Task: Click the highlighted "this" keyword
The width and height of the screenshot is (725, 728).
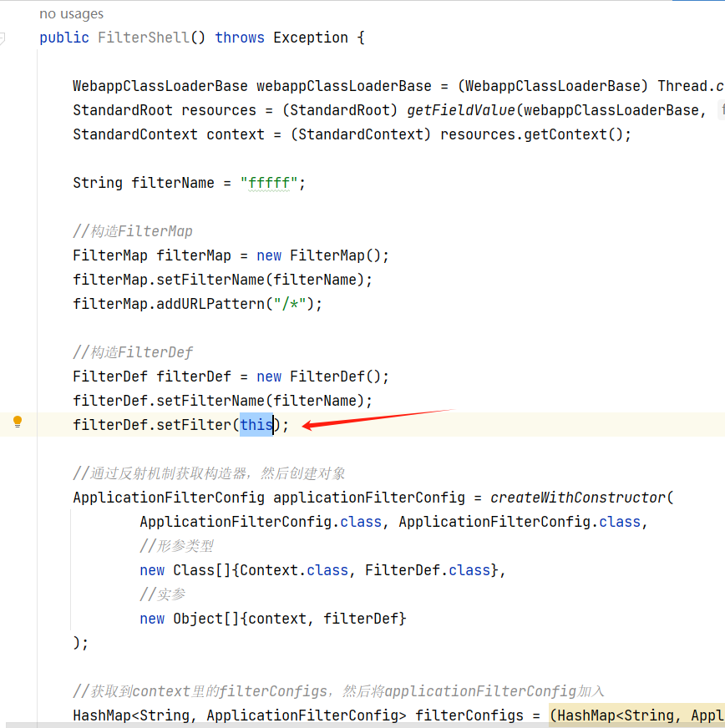Action: (256, 425)
